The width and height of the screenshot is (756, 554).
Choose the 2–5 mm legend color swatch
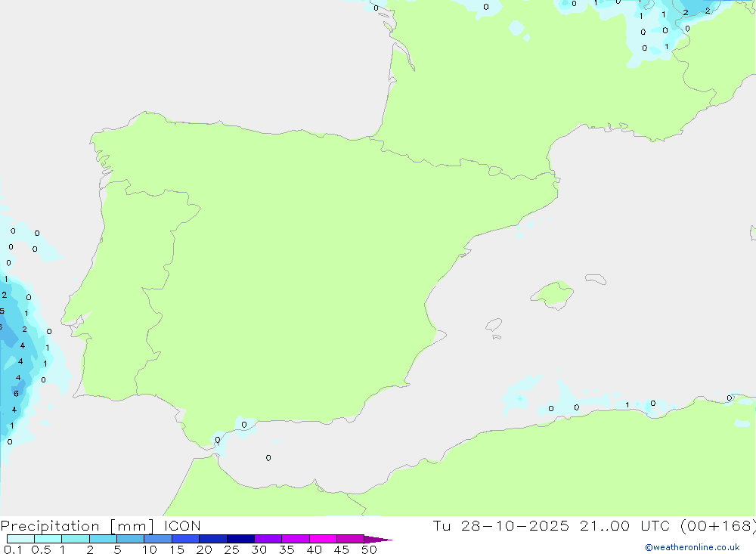[103, 539]
